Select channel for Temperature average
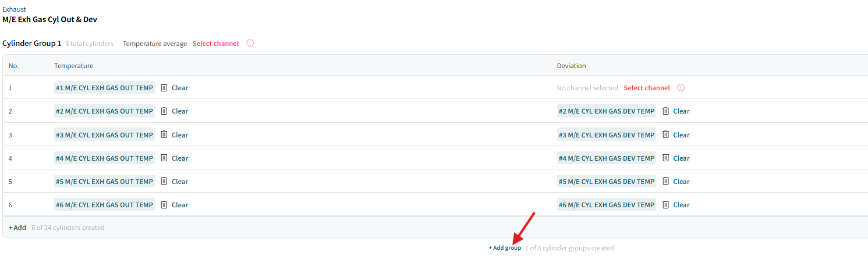The image size is (868, 269). tap(215, 44)
